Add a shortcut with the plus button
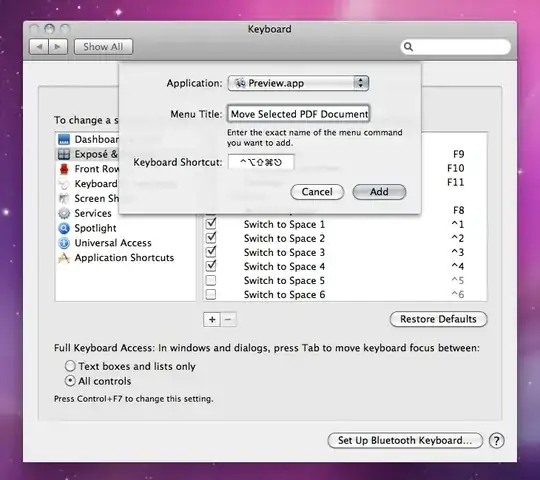 click(x=212, y=320)
